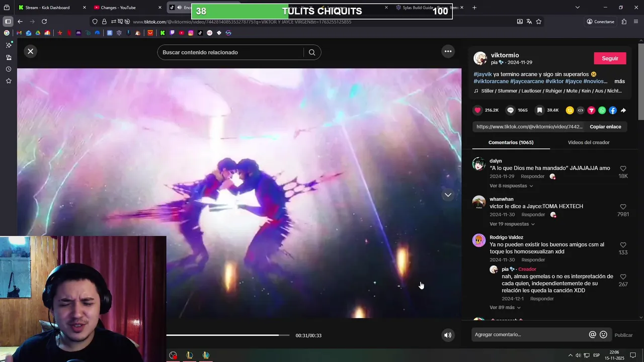Click the Conectarse account button
Image resolution: width=644 pixels, height=362 pixels.
point(600,22)
